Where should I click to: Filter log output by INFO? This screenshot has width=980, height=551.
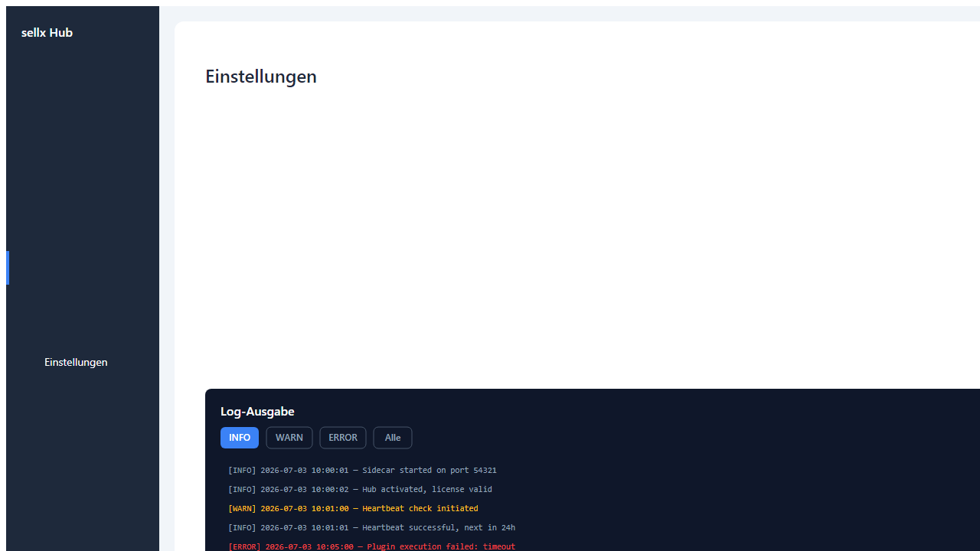pos(240,438)
